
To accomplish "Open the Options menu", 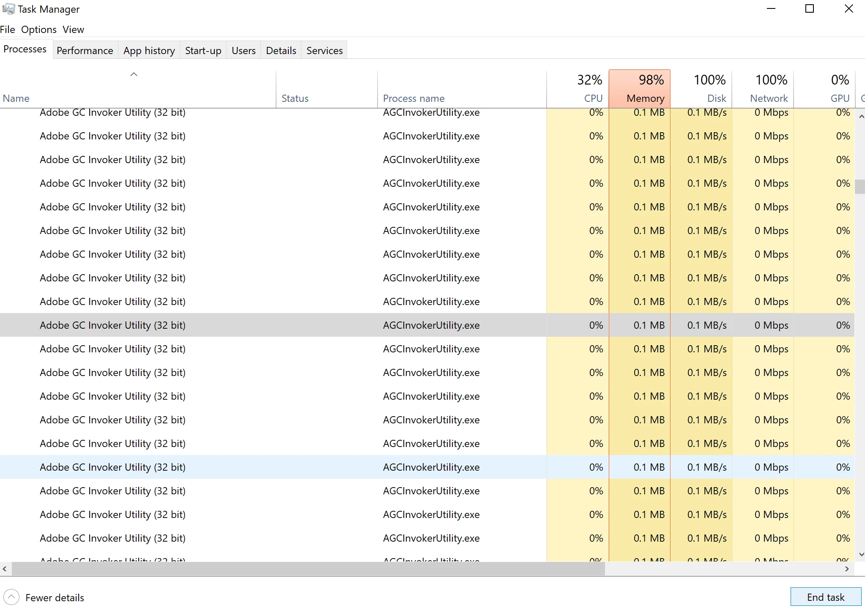I will point(38,30).
